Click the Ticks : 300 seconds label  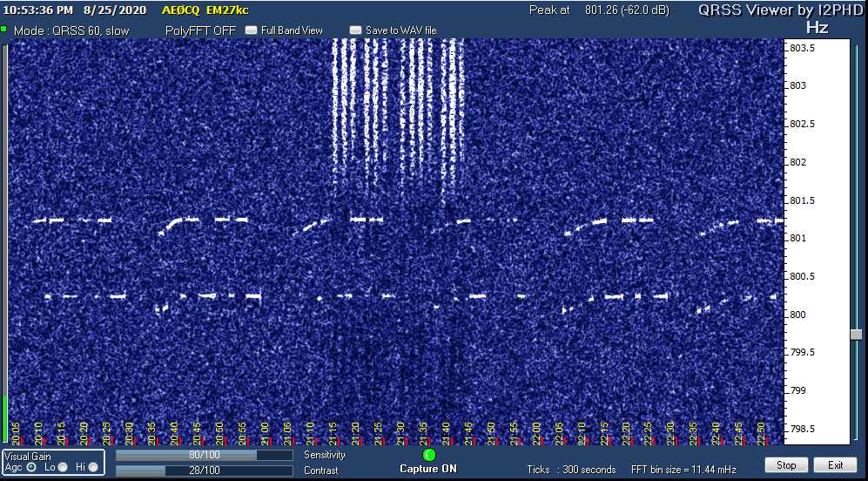pos(571,470)
